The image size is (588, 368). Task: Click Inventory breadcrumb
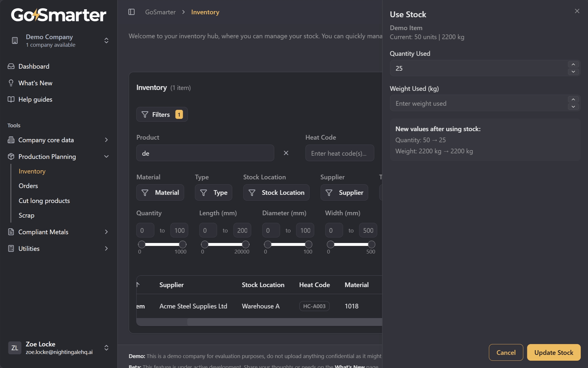205,12
